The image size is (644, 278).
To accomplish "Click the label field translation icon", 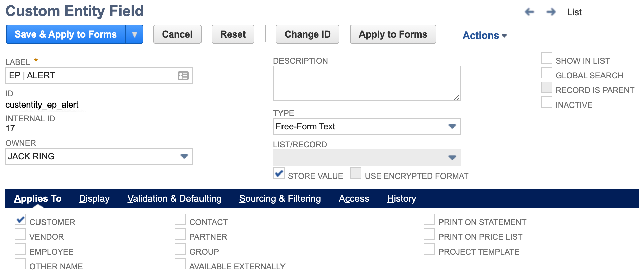I will (x=183, y=76).
